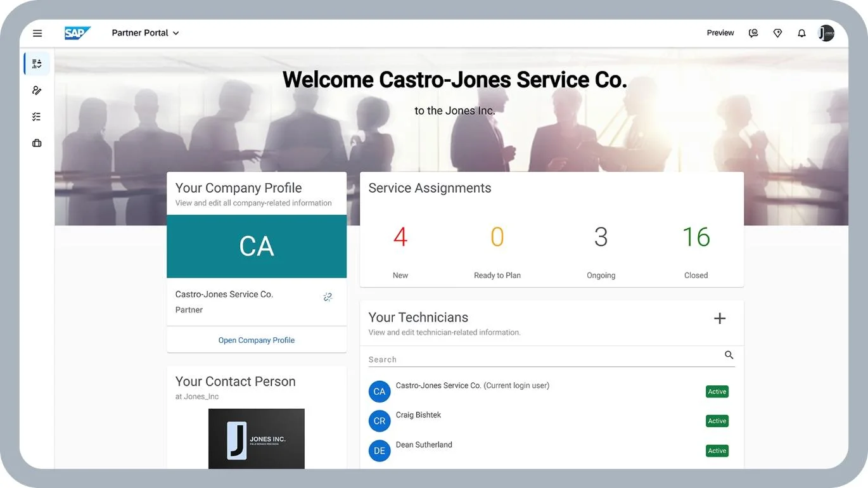Image resolution: width=868 pixels, height=488 pixels.
Task: Click the Preview link in header
Action: click(x=720, y=33)
